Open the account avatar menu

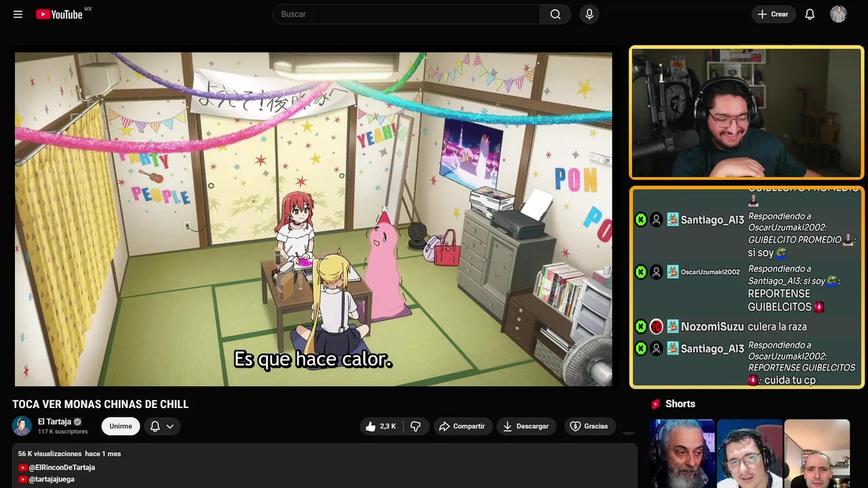point(838,14)
